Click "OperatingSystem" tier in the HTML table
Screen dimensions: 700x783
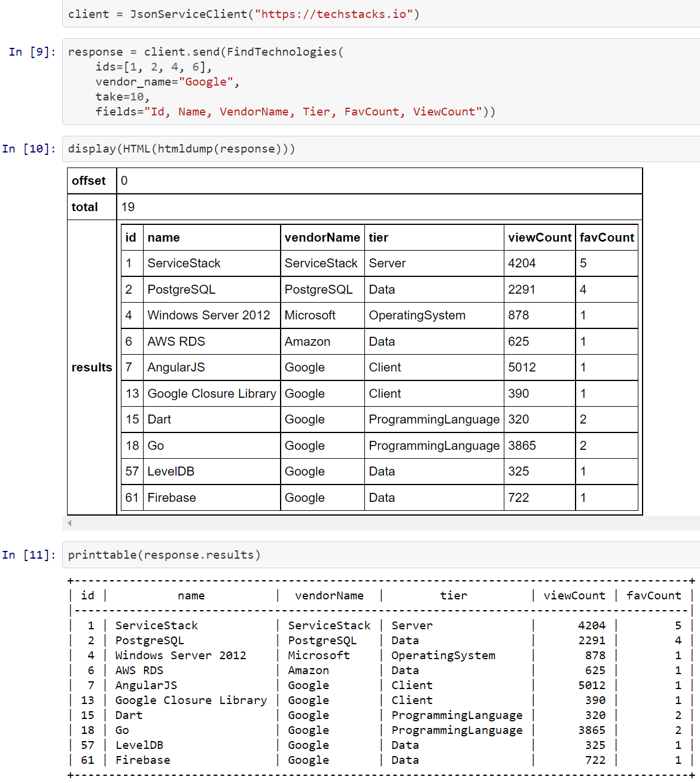[417, 315]
